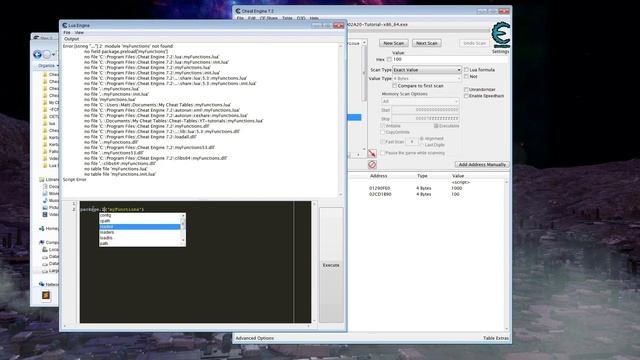The image size is (640, 360).
Task: Open the Lua Engine File menu
Action: [x=67, y=32]
